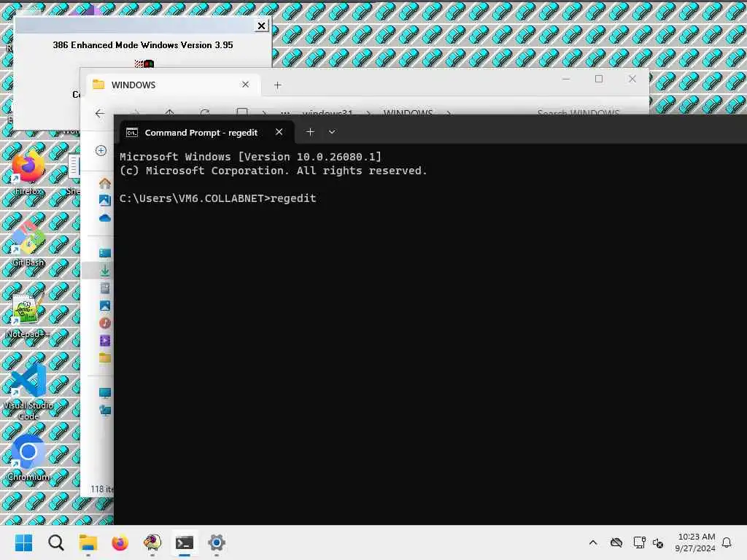Open network status tray icon
The height and width of the screenshot is (560, 747).
pos(639,542)
